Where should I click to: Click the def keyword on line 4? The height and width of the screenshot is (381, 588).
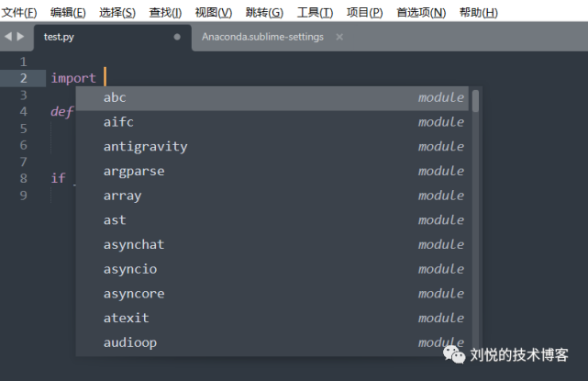[x=62, y=111]
